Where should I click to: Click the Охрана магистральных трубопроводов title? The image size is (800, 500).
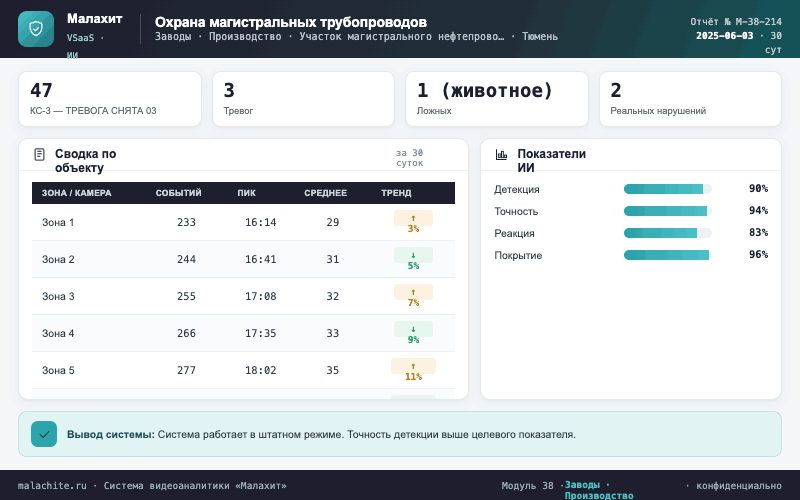(x=291, y=22)
